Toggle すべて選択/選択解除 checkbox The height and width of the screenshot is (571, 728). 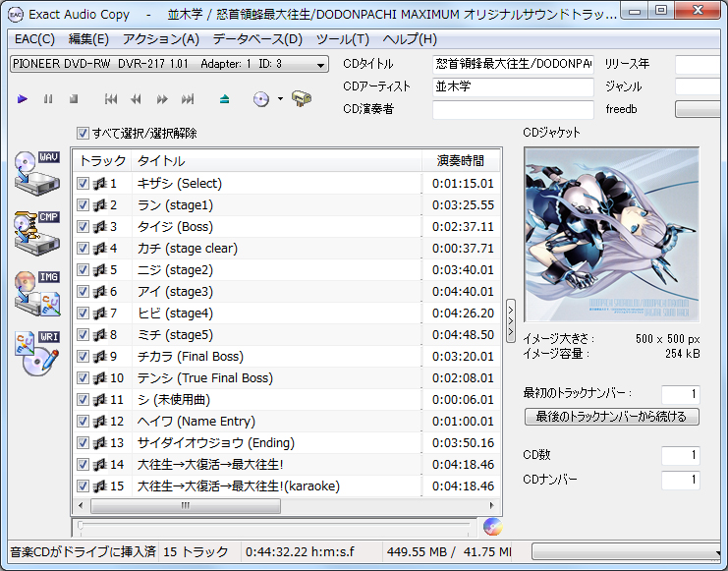pos(83,134)
